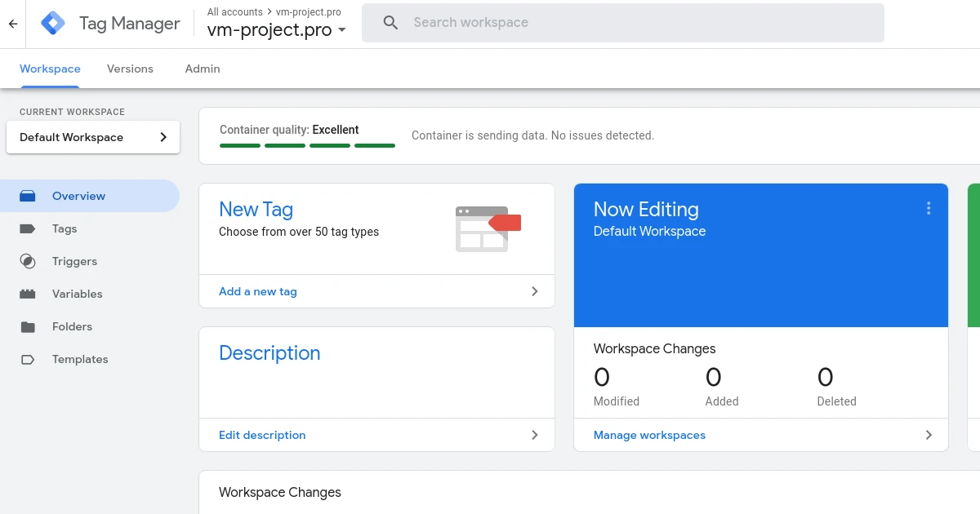The width and height of the screenshot is (980, 514).
Task: Click chevron beside Manage workspaces
Action: [929, 435]
